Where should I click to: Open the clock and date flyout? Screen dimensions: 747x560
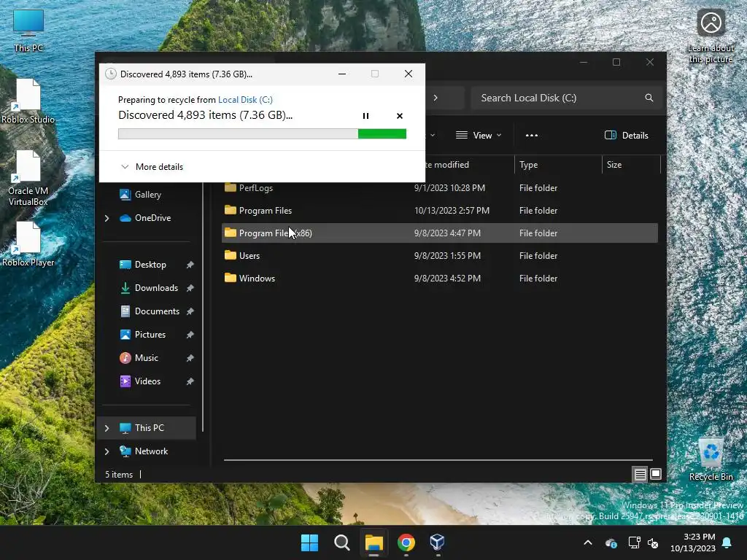693,542
